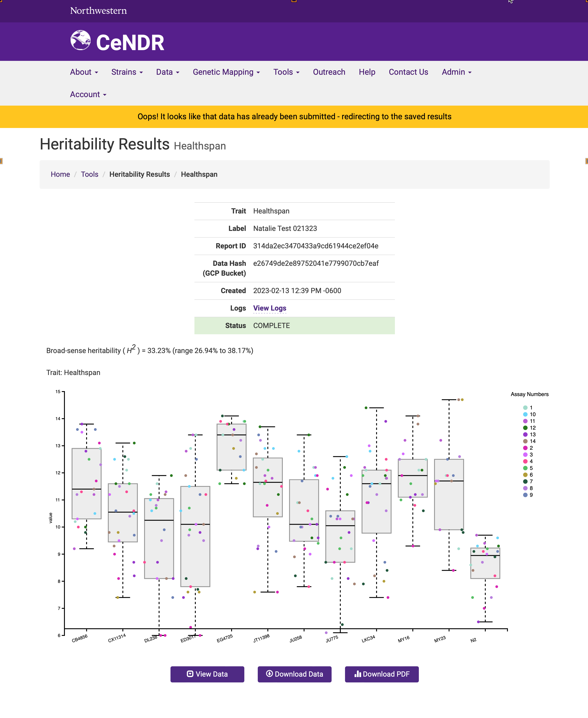Open the Contact Us page

[408, 72]
